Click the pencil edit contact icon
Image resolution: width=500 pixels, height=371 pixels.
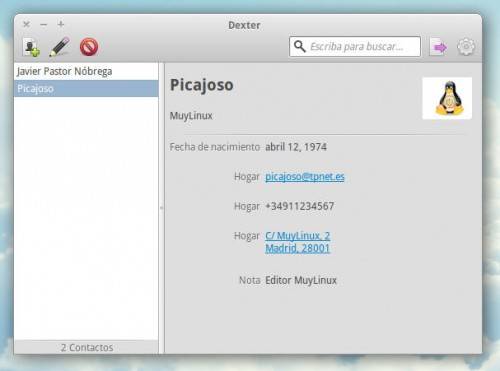(60, 47)
